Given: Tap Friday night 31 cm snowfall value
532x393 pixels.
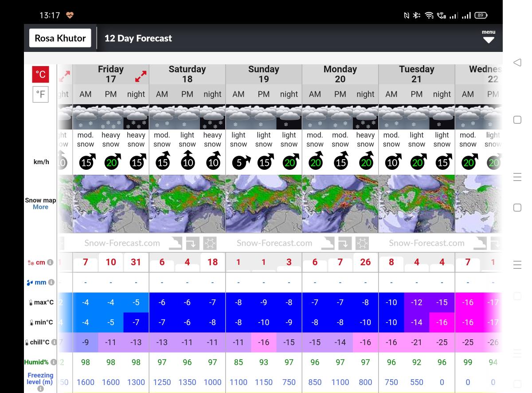Looking at the screenshot, I should pos(136,262).
